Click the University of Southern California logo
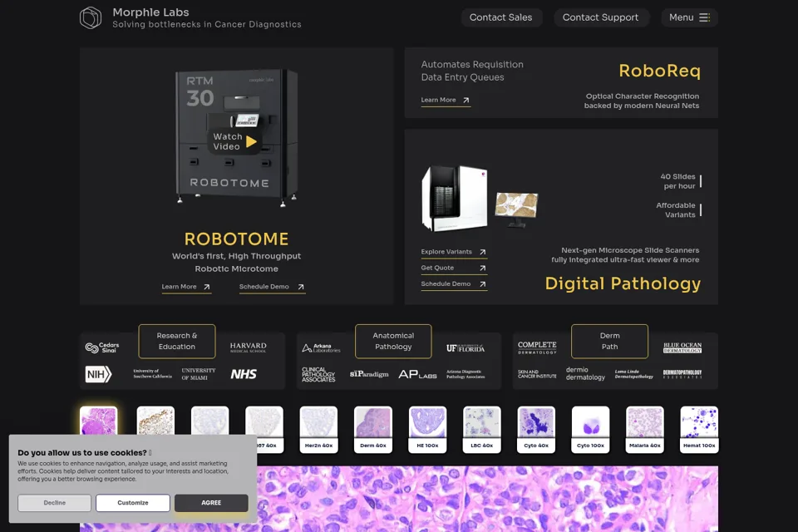798x532 pixels. point(152,374)
